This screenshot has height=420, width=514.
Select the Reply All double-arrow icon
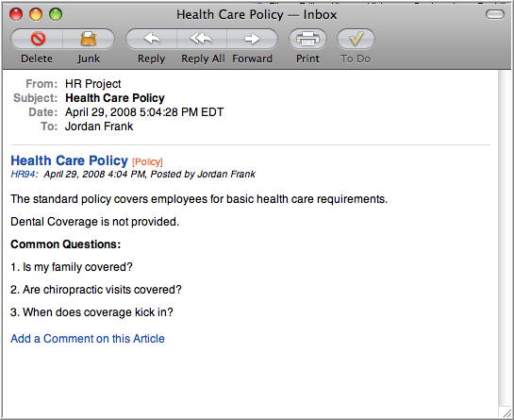[x=202, y=39]
